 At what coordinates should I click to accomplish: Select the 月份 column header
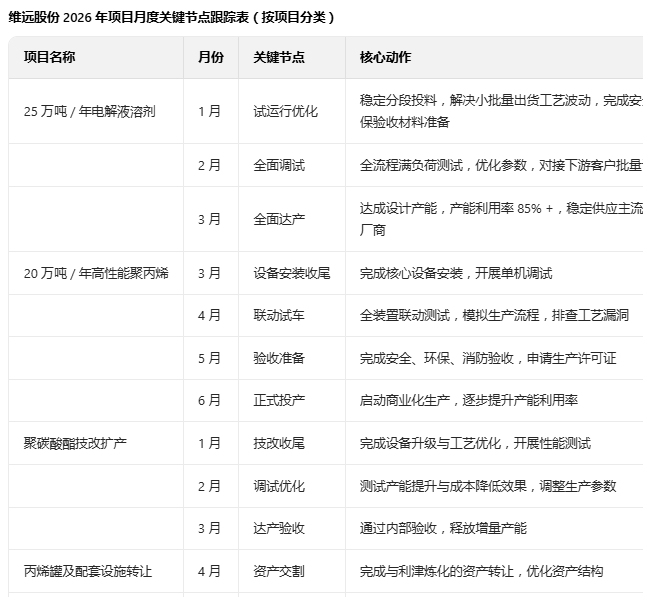(211, 57)
